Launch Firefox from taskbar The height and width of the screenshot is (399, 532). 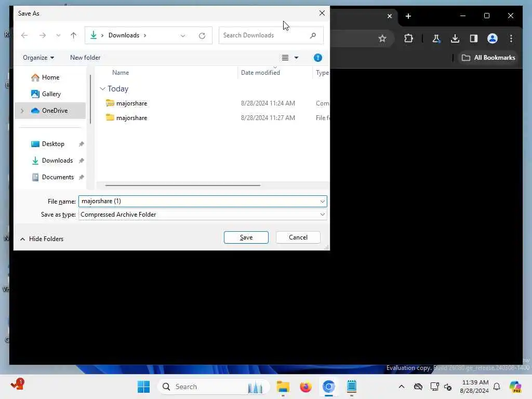click(x=305, y=387)
